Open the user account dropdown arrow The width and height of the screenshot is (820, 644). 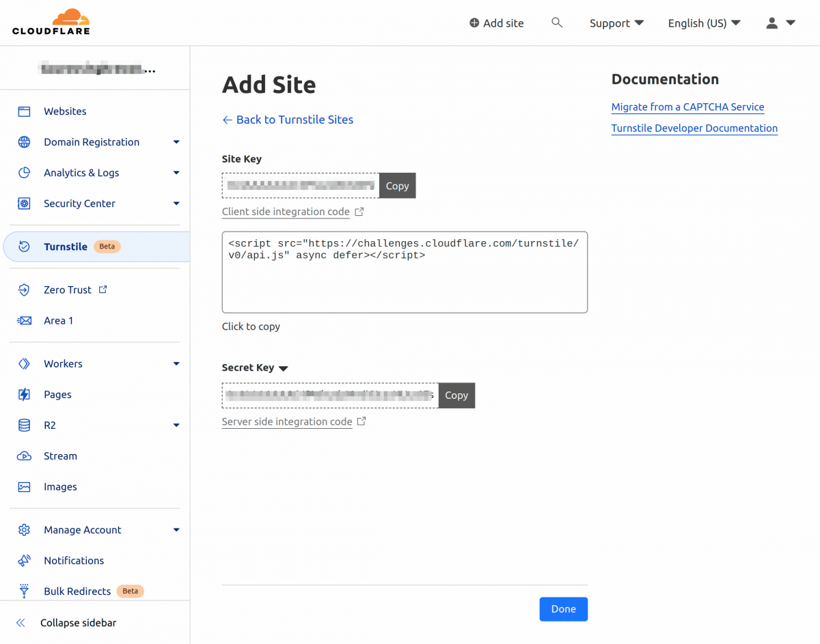pos(791,23)
